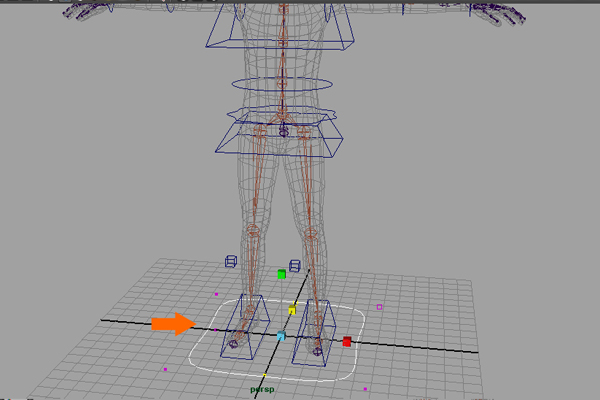Image resolution: width=600 pixels, height=400 pixels.
Task: Click the persp camera label
Action: (x=262, y=389)
